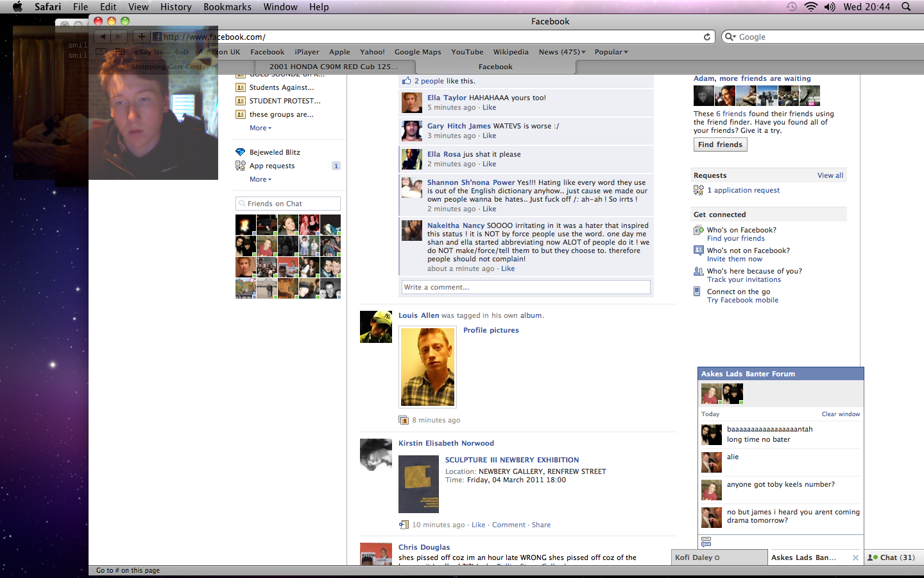924x578 pixels.
Task: Expand More under groups list
Action: click(261, 128)
